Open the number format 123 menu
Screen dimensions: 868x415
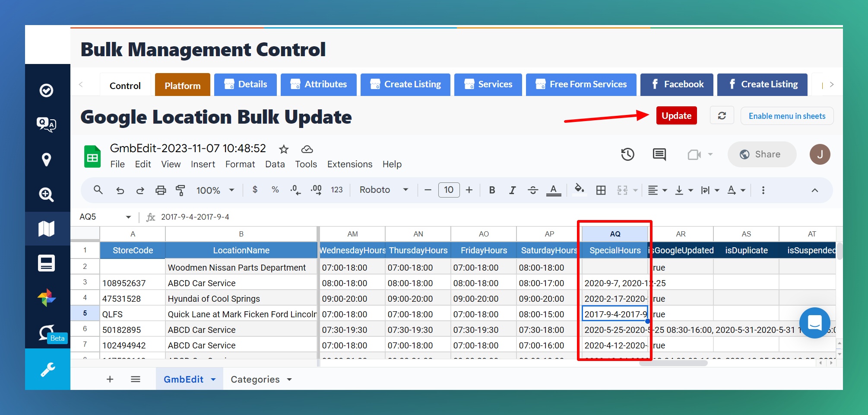[x=337, y=190]
